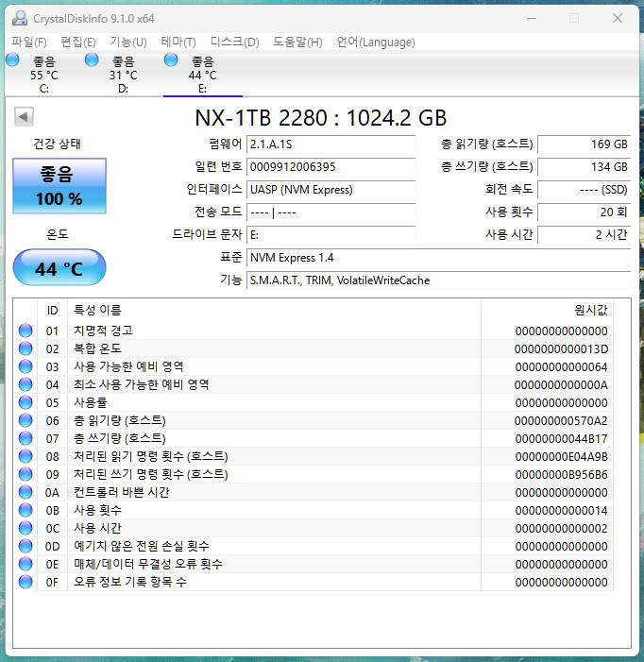Click the 기능 field with S.M.A.R.T., TRIM

(438, 280)
